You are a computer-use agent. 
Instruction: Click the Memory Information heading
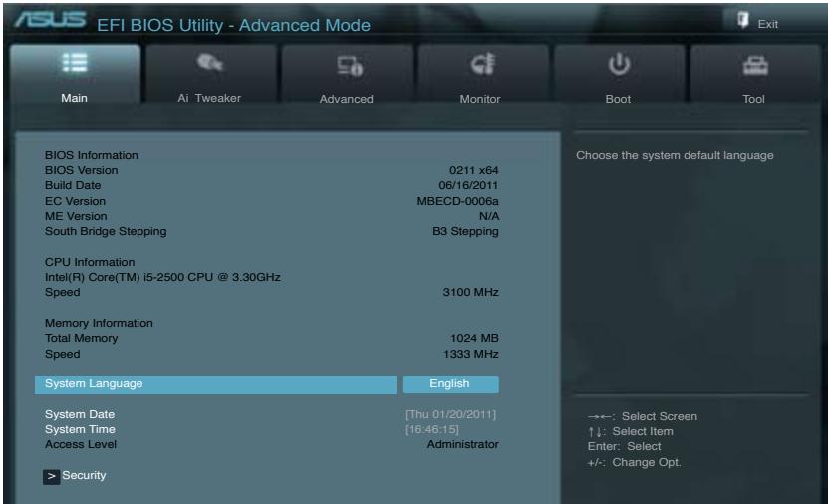pos(99,323)
